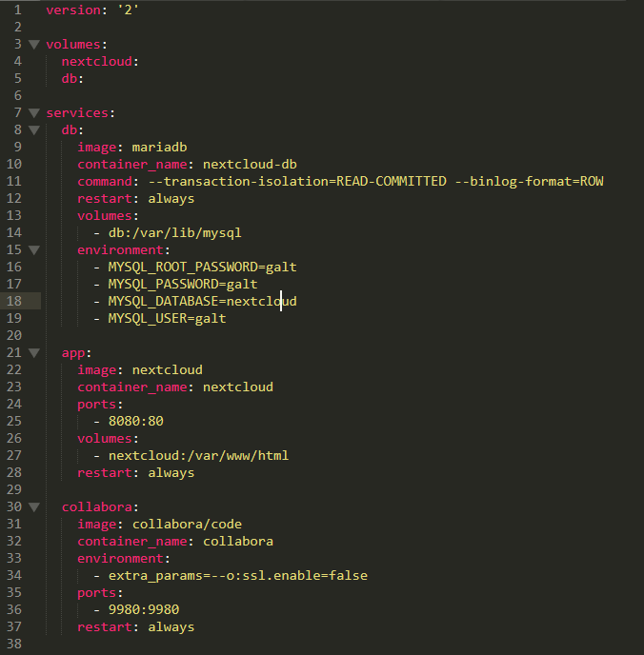Collapse the collabora service fold arrow

point(34,507)
